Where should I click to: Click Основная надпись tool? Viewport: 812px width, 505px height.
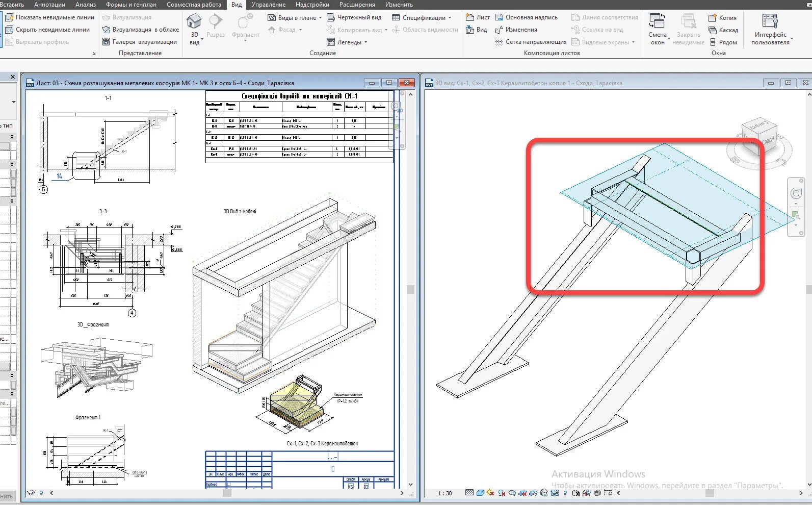(x=527, y=17)
